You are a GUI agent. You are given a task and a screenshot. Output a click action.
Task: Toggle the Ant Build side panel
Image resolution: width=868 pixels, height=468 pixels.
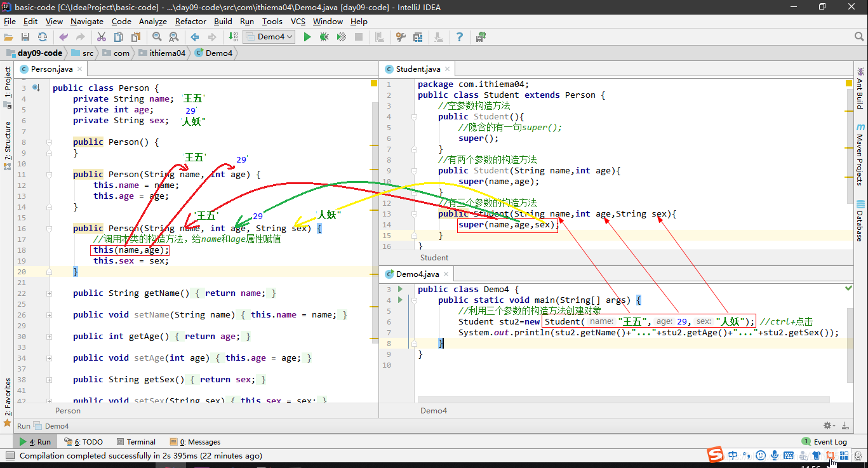click(860, 88)
